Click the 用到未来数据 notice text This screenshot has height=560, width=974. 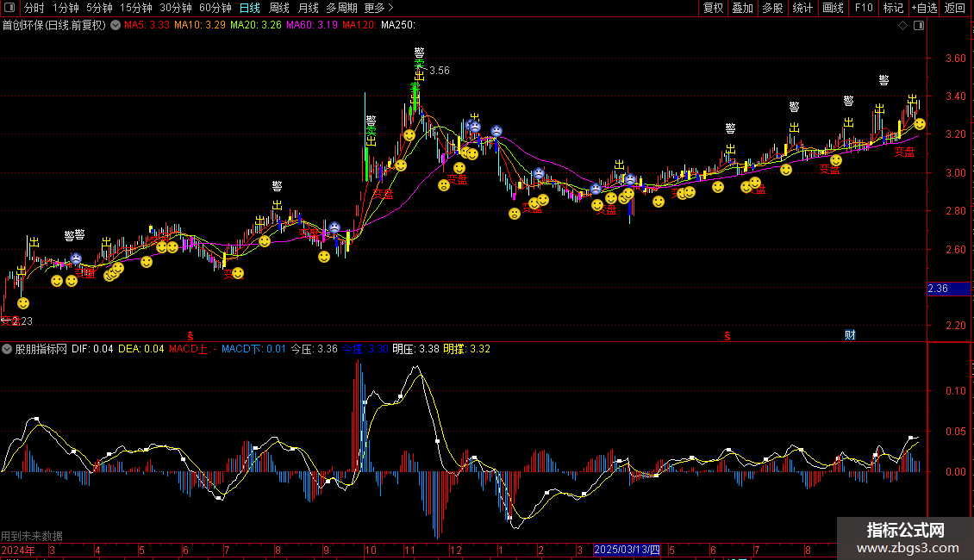point(32,536)
